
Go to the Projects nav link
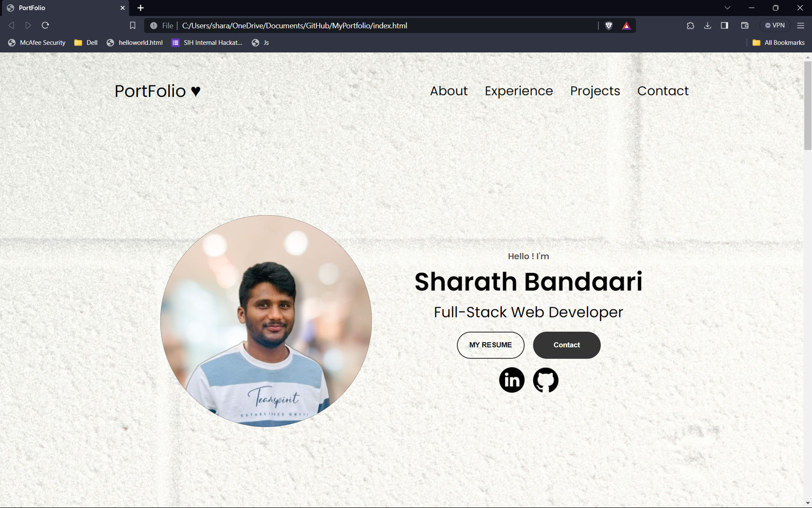(595, 91)
